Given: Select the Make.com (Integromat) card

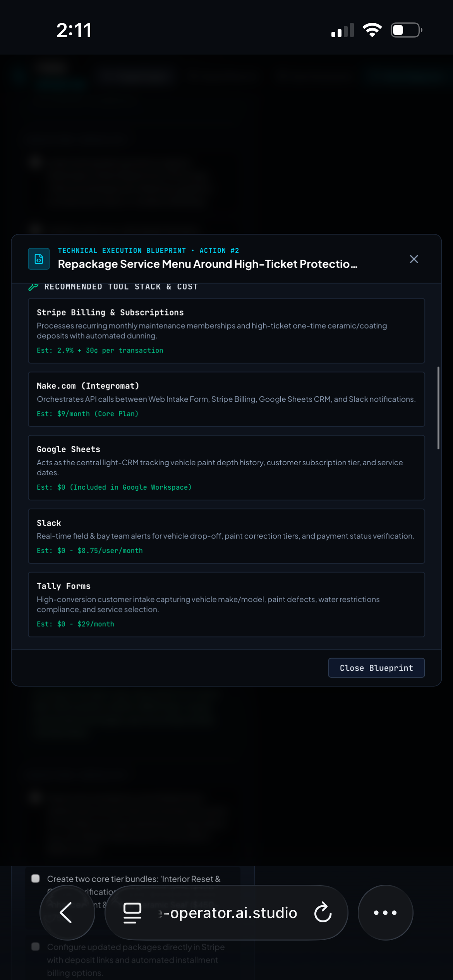Looking at the screenshot, I should click(x=226, y=399).
